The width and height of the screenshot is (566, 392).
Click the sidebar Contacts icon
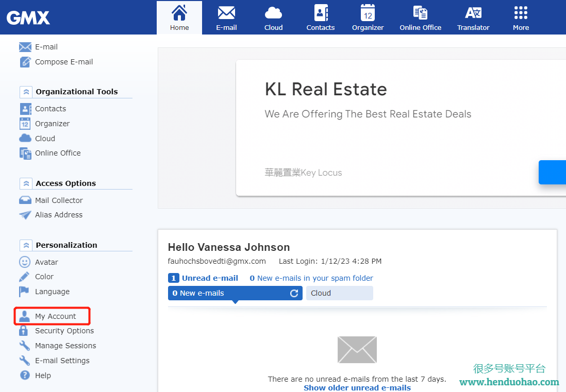coord(25,109)
